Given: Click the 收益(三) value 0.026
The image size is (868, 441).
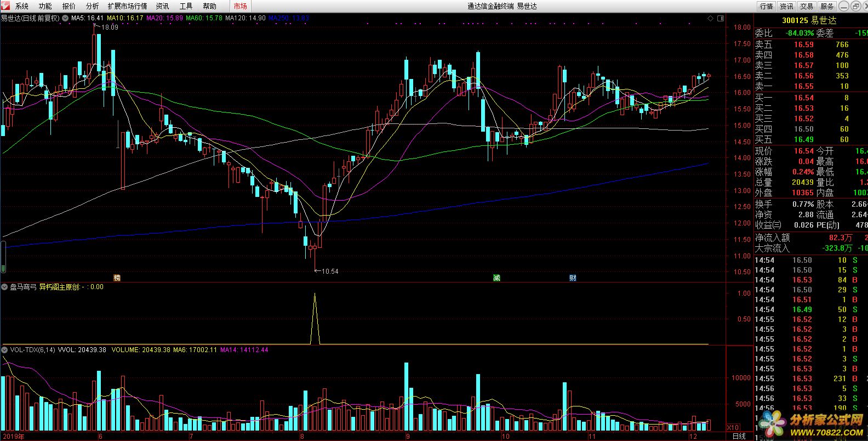Looking at the screenshot, I should point(803,225).
